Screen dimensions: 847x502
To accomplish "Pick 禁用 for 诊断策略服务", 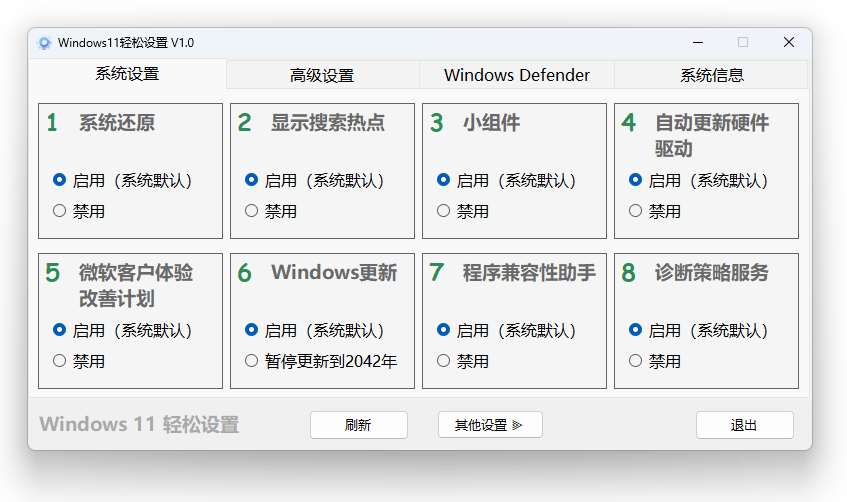I will [636, 361].
